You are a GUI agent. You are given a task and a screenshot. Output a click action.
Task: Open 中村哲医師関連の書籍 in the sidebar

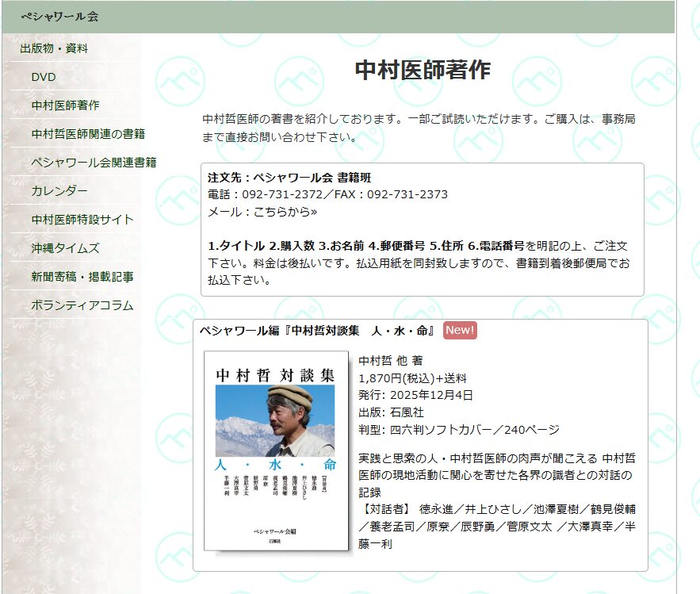point(88,134)
